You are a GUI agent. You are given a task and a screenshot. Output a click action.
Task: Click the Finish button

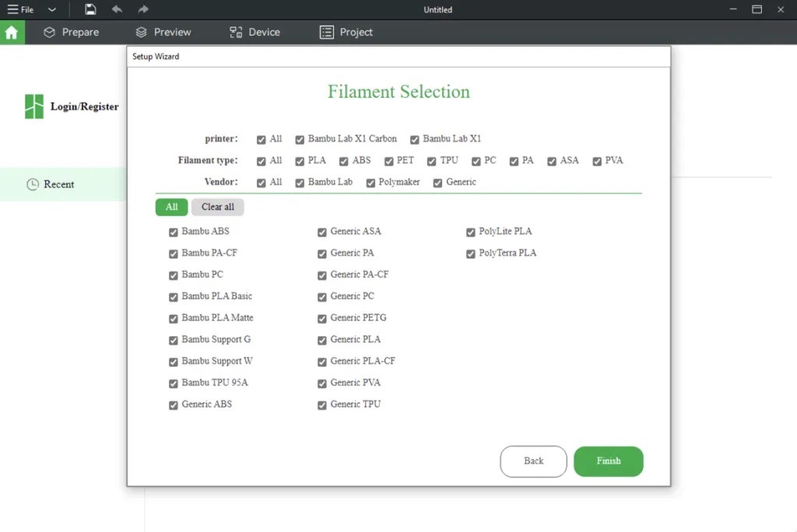(608, 461)
